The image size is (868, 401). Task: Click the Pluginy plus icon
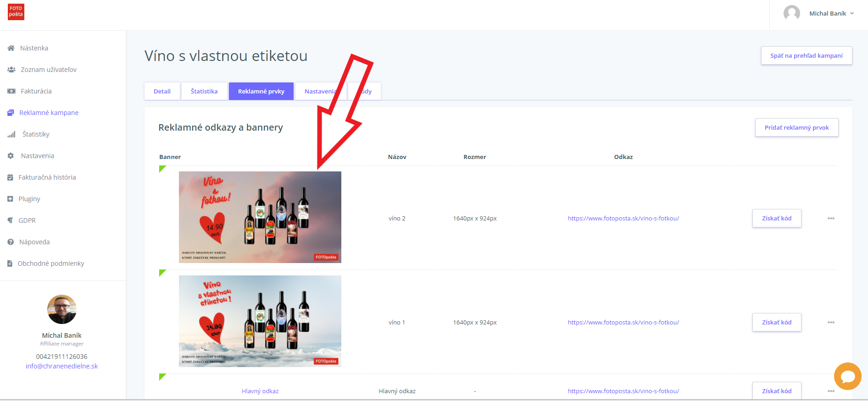click(10, 199)
